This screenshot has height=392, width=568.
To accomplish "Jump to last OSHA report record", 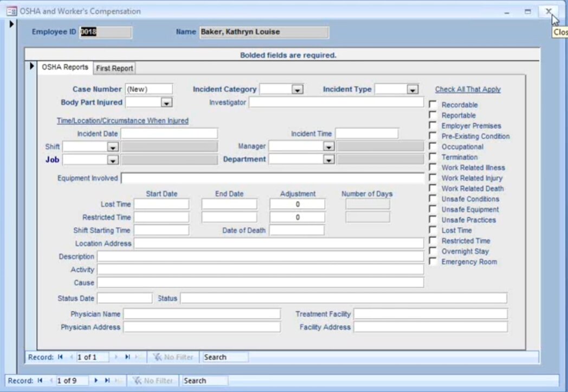I will click(x=127, y=357).
